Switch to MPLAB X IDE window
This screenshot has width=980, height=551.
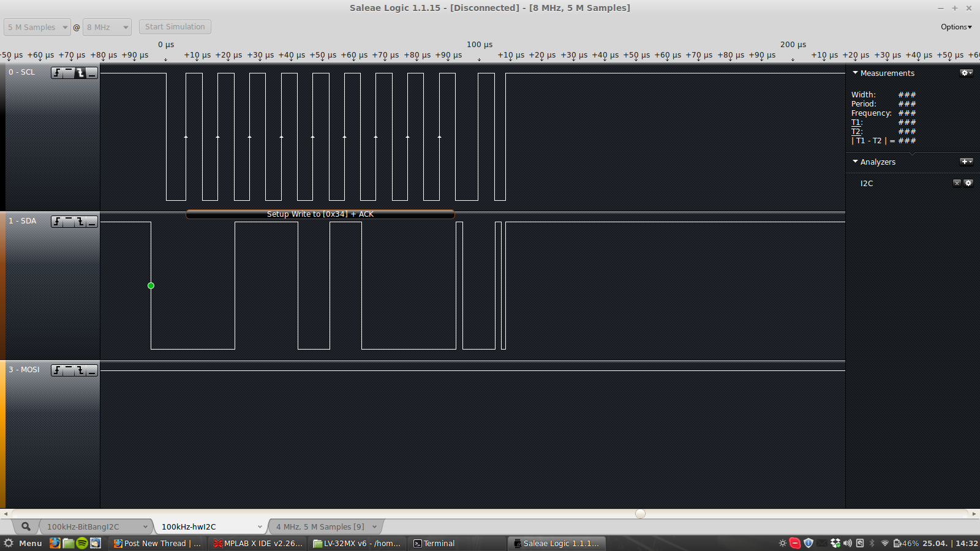(258, 544)
